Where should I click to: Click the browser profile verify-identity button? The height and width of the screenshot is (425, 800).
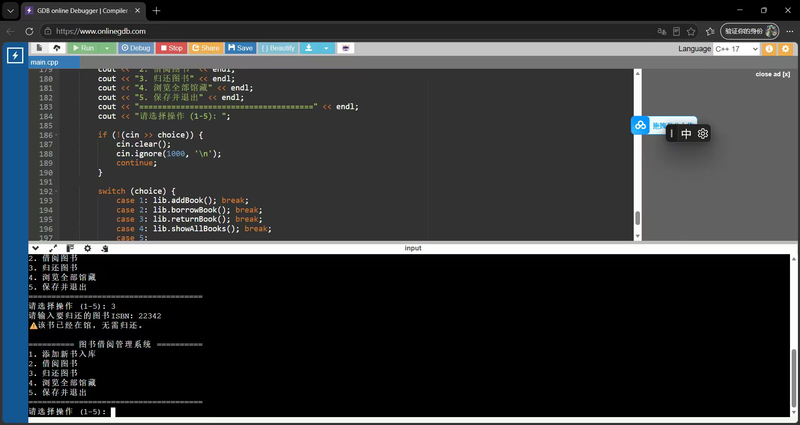point(749,31)
